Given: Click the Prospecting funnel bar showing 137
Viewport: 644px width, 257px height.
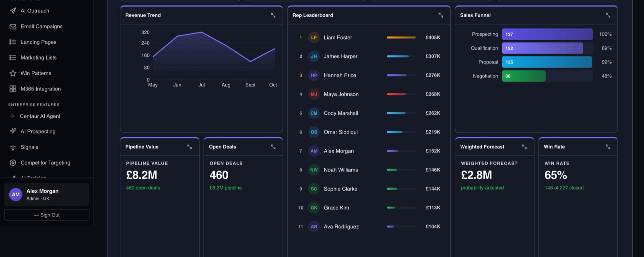Looking at the screenshot, I should click(x=547, y=34).
